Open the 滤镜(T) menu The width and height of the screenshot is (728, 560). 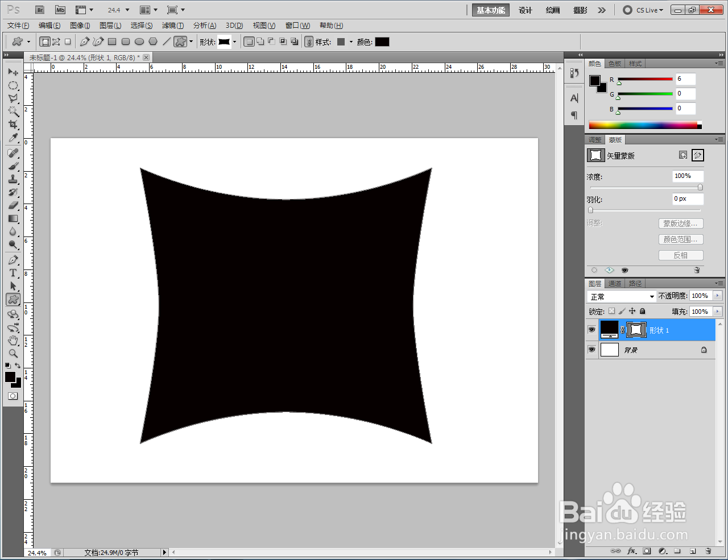(173, 26)
